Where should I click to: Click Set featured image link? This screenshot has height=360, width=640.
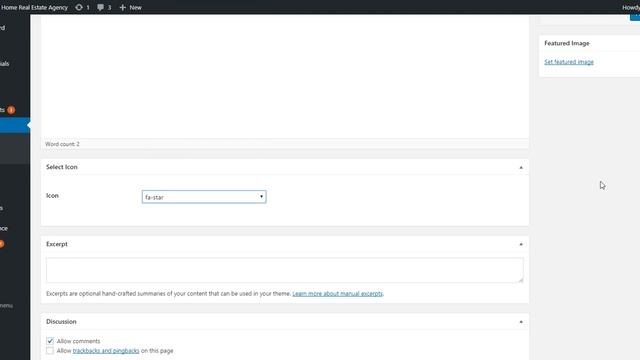tap(569, 62)
